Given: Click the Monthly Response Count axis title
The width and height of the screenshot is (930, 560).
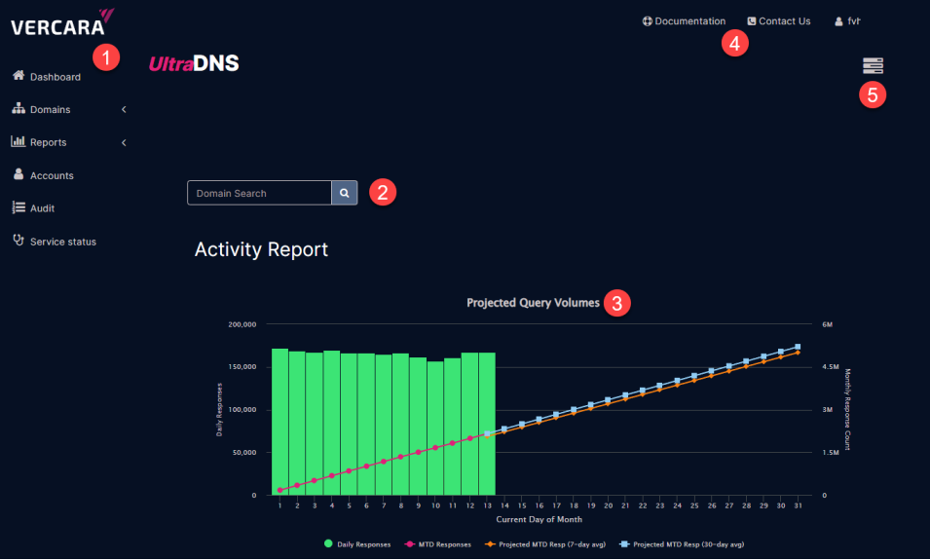Looking at the screenshot, I should pos(847,409).
